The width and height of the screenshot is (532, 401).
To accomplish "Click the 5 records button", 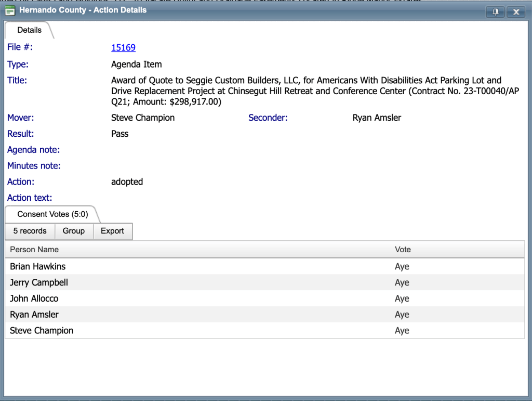I will tap(30, 231).
